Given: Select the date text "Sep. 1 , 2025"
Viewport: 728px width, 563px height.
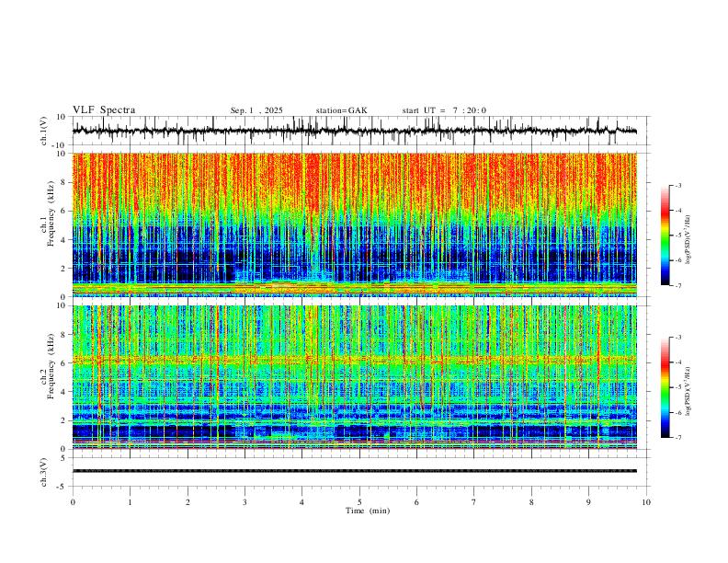Looking at the screenshot, I should pyautogui.click(x=256, y=110).
